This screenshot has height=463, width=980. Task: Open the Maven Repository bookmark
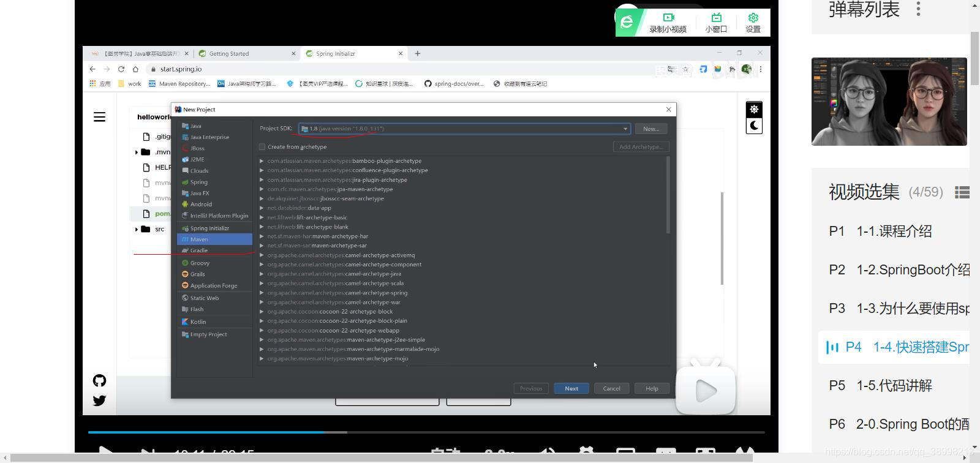click(179, 84)
